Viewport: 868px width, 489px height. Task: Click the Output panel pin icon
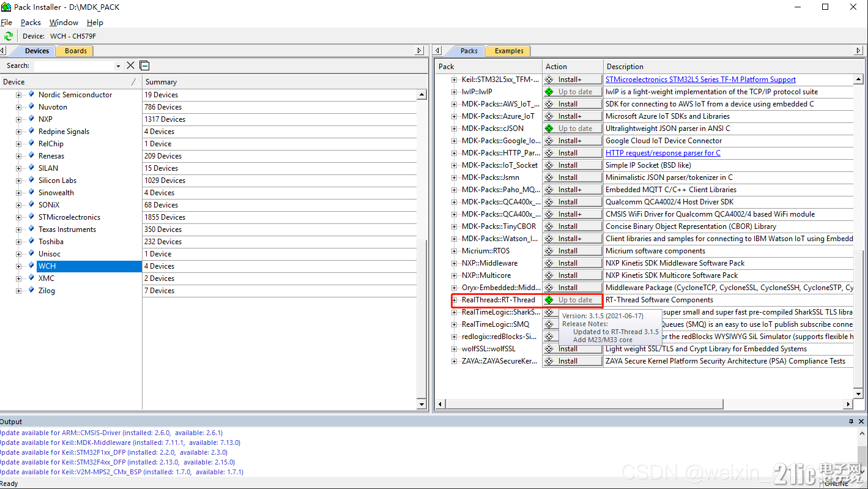tap(851, 422)
